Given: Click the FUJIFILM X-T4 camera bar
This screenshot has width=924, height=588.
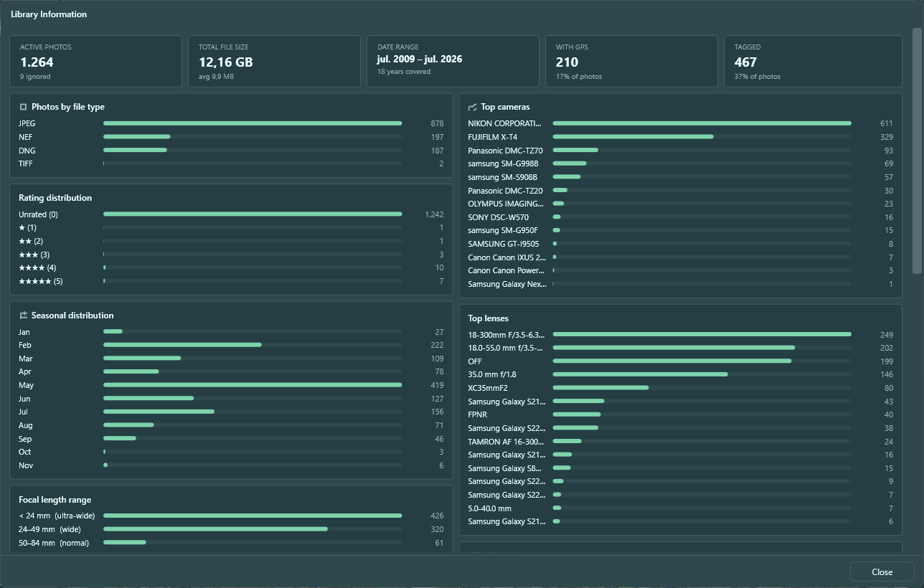Looking at the screenshot, I should 633,137.
